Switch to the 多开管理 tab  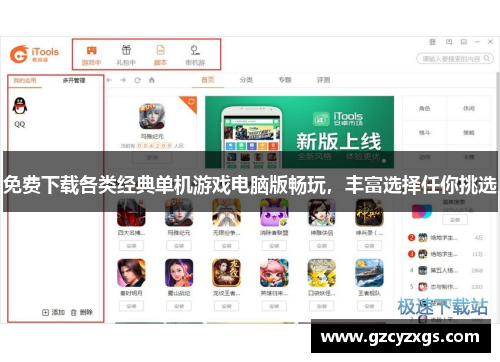pyautogui.click(x=74, y=80)
